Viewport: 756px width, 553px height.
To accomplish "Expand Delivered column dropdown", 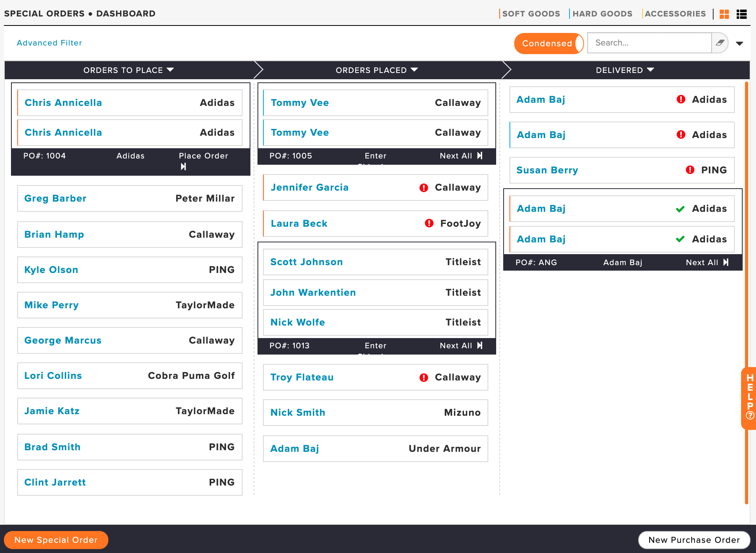I will (650, 70).
